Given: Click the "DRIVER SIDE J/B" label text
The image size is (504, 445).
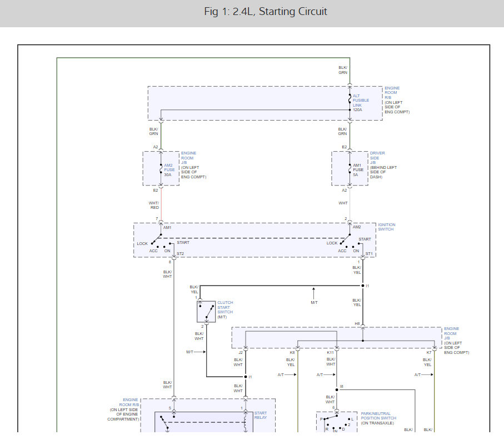Looking at the screenshot, I should coord(377,157).
